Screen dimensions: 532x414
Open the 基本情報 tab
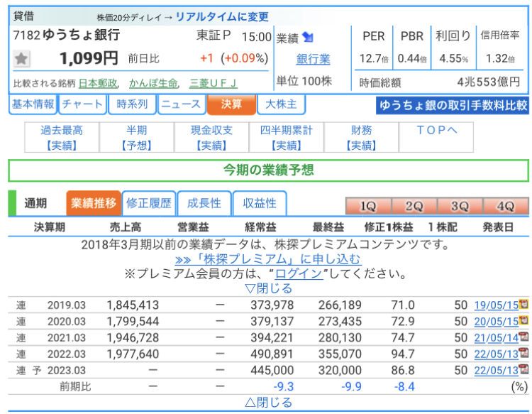(x=33, y=104)
